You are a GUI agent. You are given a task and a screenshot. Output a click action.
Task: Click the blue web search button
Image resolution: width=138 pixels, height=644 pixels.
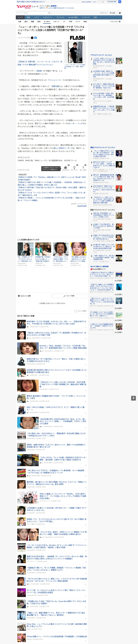tap(120, 2)
